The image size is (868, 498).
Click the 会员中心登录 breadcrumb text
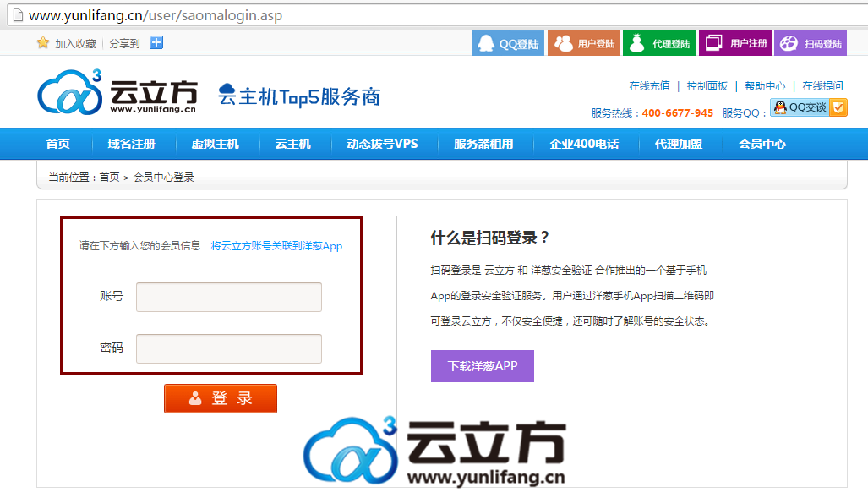click(x=164, y=178)
